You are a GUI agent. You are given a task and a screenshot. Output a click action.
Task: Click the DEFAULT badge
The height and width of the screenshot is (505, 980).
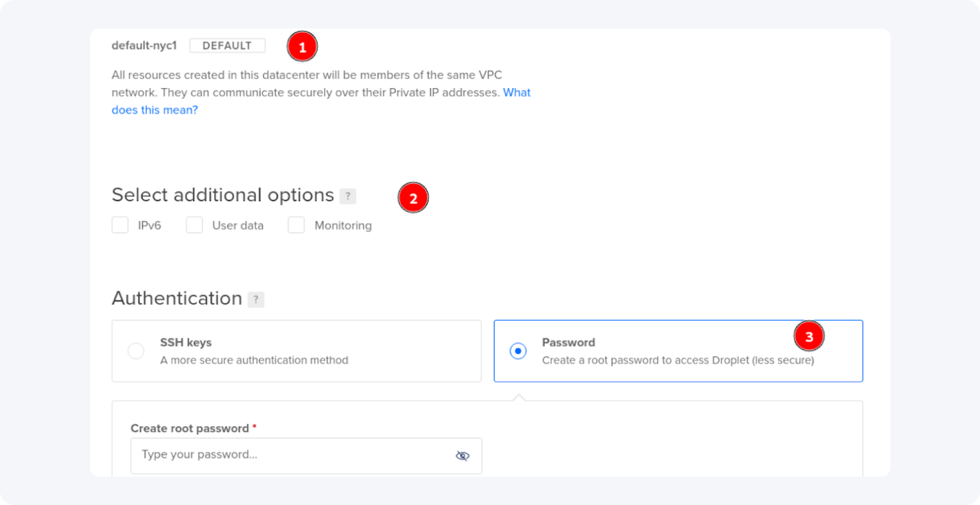[x=227, y=46]
